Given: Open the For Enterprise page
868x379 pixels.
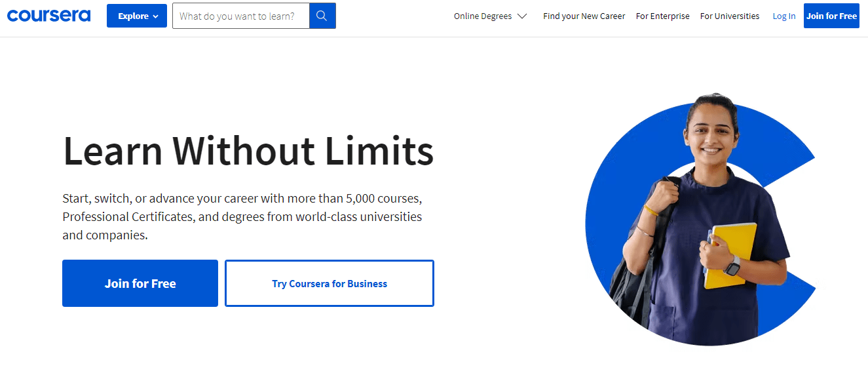Looking at the screenshot, I should 662,16.
